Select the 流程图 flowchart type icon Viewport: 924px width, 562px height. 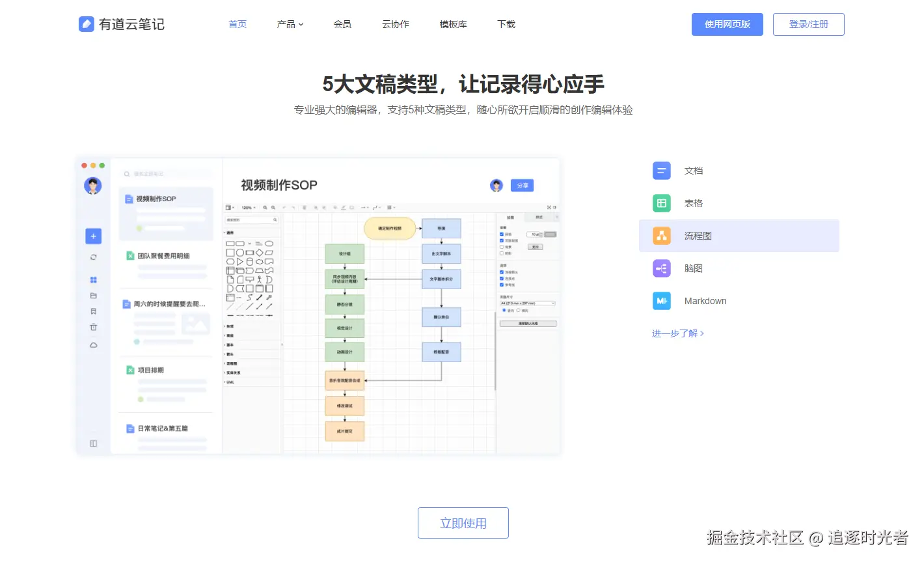[661, 236]
